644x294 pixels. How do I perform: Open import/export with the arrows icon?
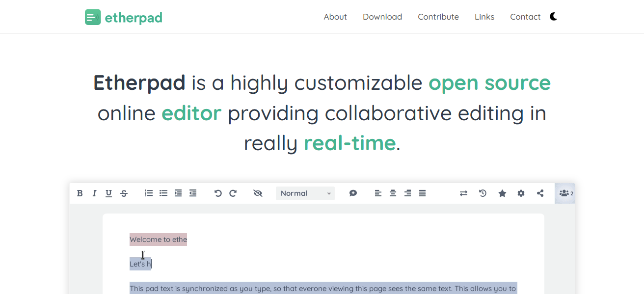click(463, 193)
